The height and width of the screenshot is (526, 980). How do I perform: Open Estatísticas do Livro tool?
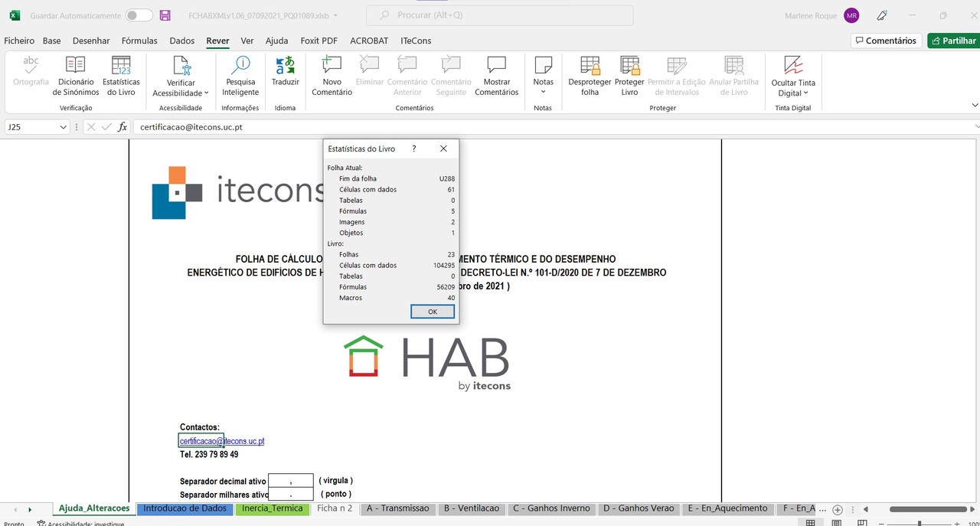(121, 75)
